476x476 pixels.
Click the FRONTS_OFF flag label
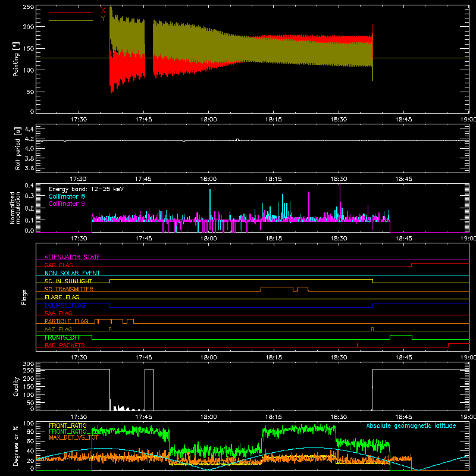(62, 337)
